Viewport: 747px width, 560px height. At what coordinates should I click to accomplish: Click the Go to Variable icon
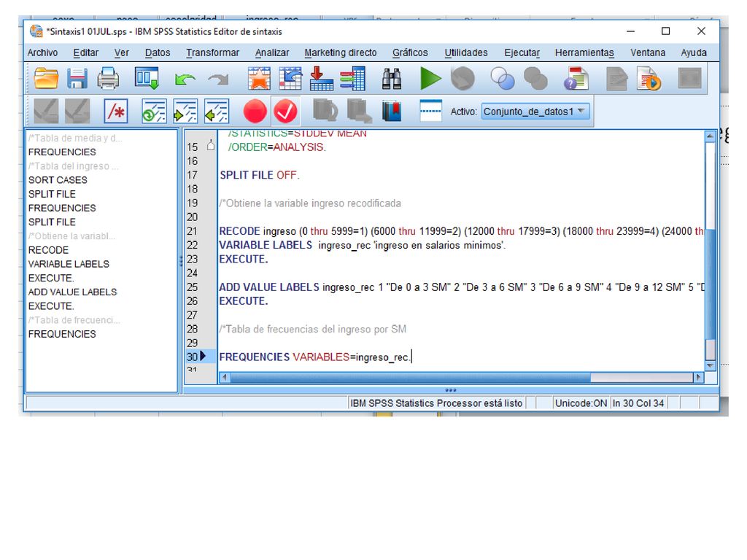coord(321,79)
